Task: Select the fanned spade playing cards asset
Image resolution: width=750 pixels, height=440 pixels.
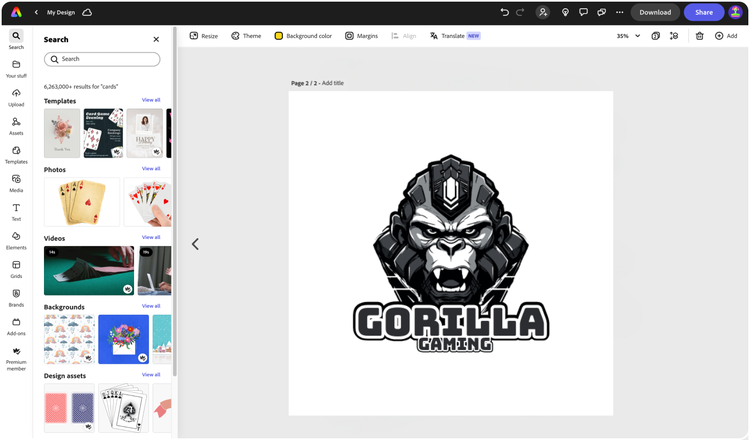Action: point(123,407)
